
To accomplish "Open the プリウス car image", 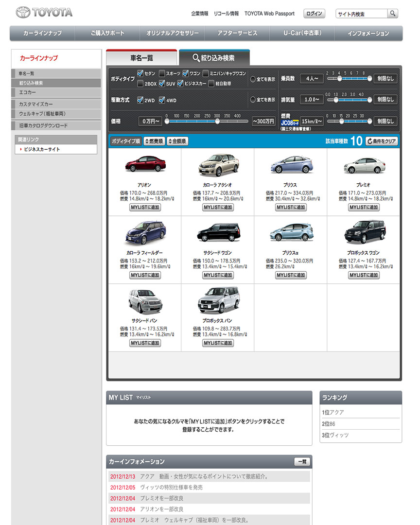I will (291, 164).
